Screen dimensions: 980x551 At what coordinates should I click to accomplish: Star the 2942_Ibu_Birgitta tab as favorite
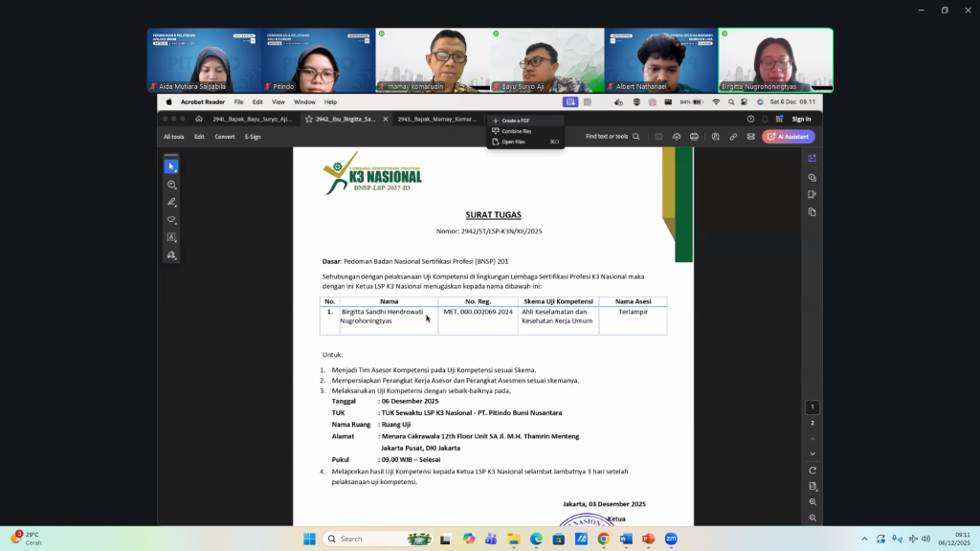(309, 120)
